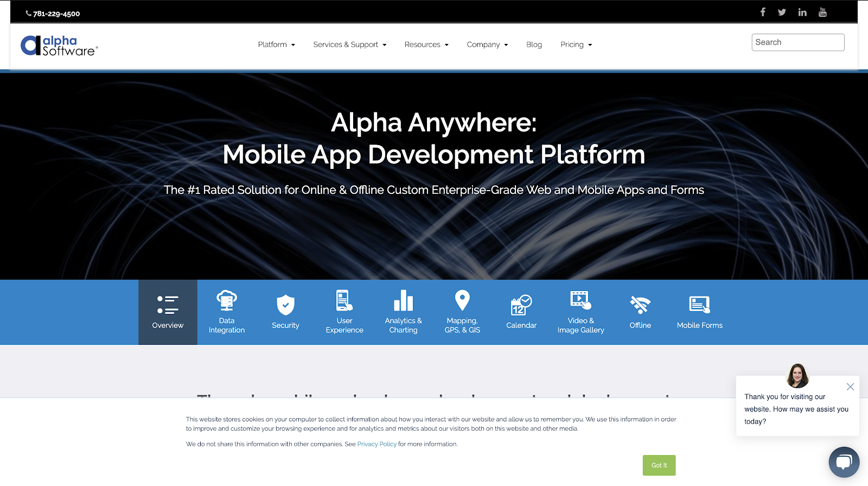The image size is (868, 486).
Task: Switch to the Data Integration tab label
Action: [227, 325]
